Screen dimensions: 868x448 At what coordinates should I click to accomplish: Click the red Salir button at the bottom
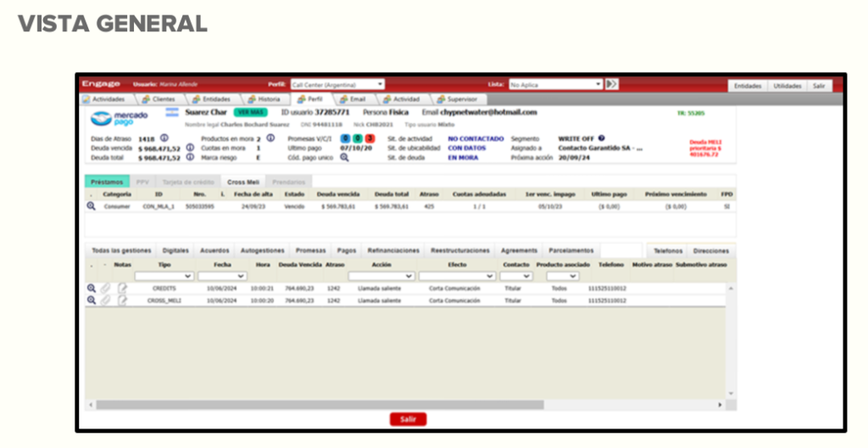pyautogui.click(x=408, y=419)
